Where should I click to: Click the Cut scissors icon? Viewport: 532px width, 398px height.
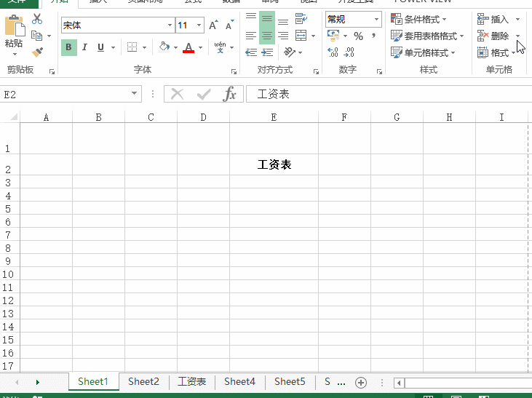point(37,19)
